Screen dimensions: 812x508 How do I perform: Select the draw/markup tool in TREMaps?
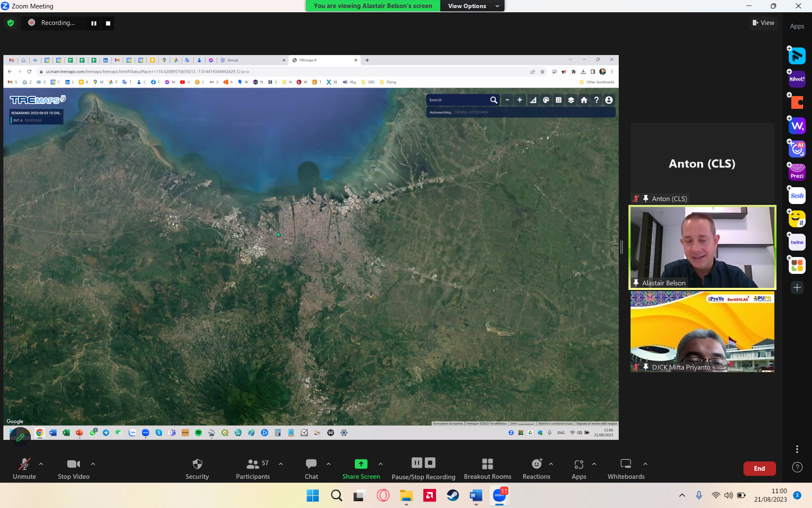tap(546, 100)
